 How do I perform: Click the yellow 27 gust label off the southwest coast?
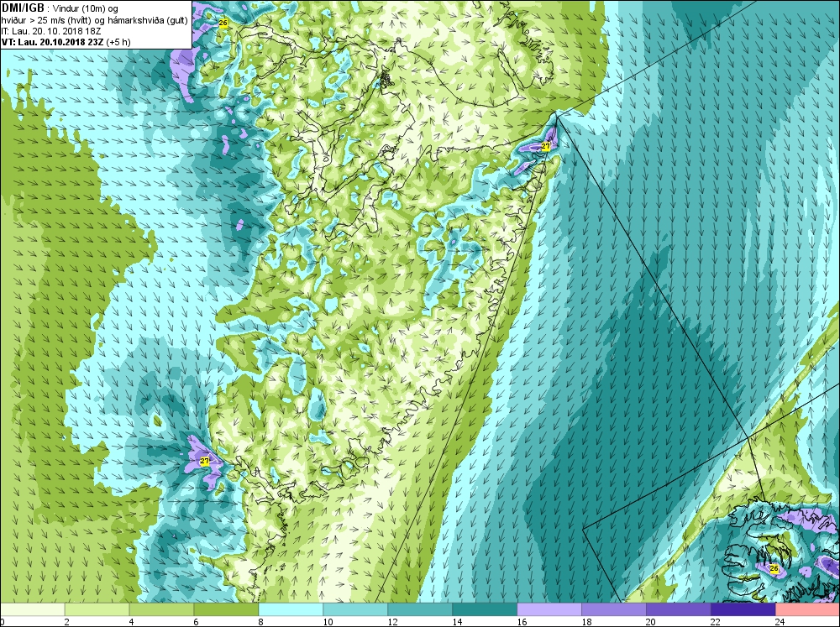tap(205, 461)
